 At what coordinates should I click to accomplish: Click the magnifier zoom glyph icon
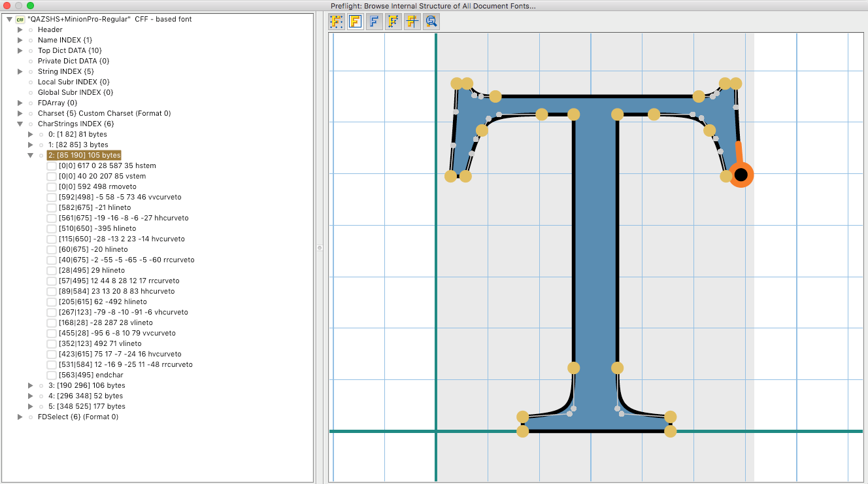click(x=431, y=22)
